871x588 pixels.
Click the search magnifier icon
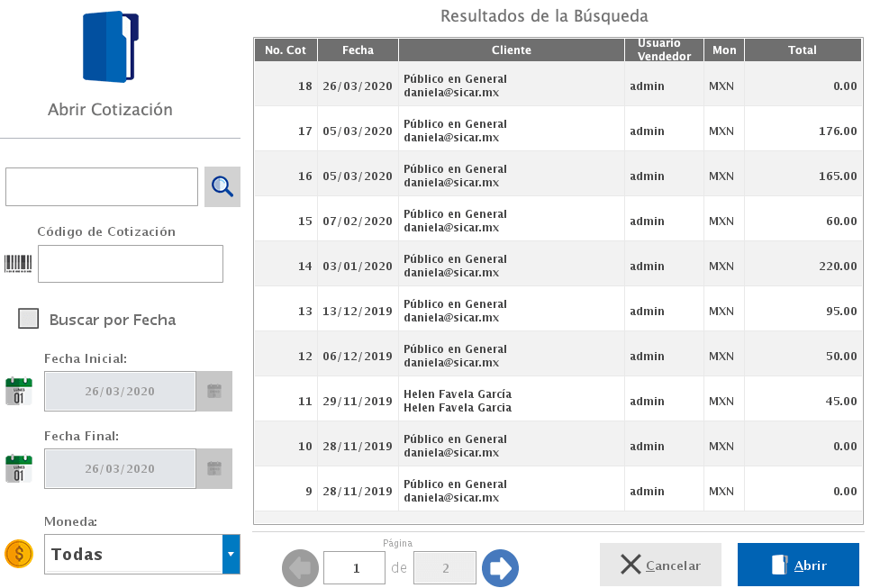click(222, 185)
